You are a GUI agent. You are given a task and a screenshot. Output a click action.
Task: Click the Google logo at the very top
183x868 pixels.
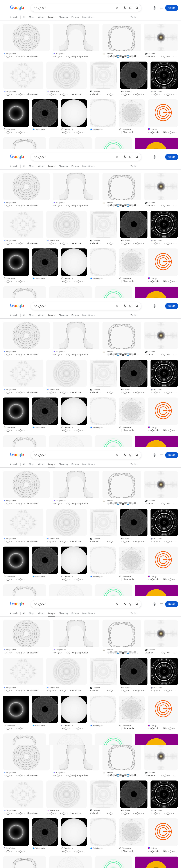pos(17,8)
